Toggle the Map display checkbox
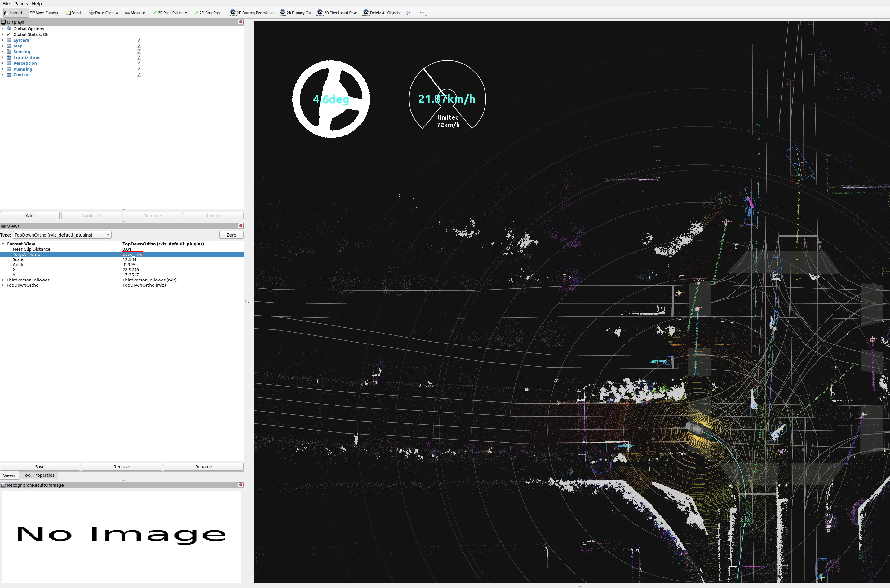The height and width of the screenshot is (588, 890). tap(139, 46)
